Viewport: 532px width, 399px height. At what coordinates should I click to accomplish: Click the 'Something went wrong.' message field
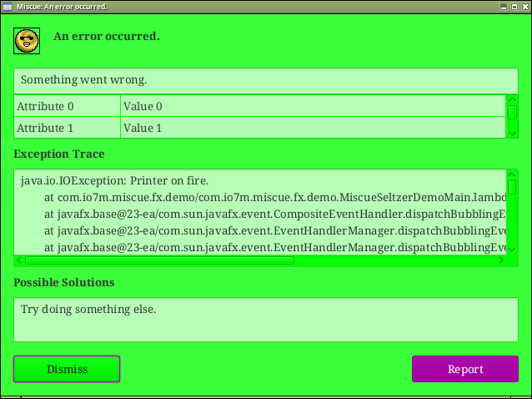[266, 80]
